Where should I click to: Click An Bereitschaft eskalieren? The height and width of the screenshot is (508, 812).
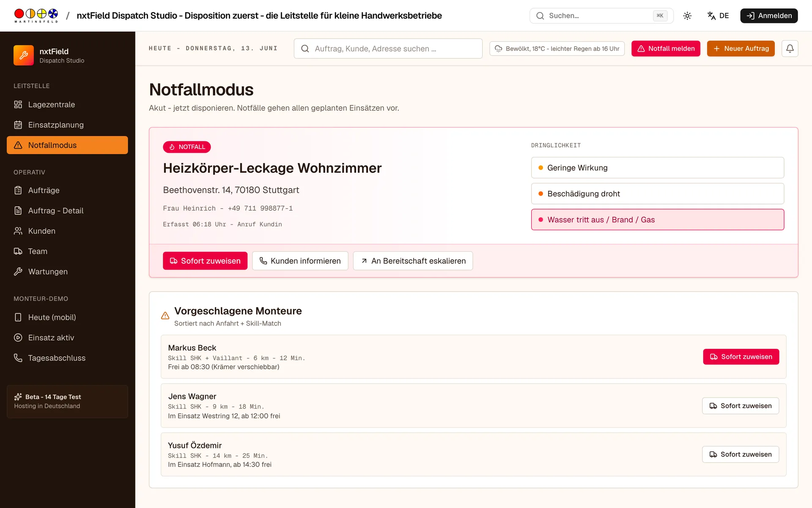(413, 261)
